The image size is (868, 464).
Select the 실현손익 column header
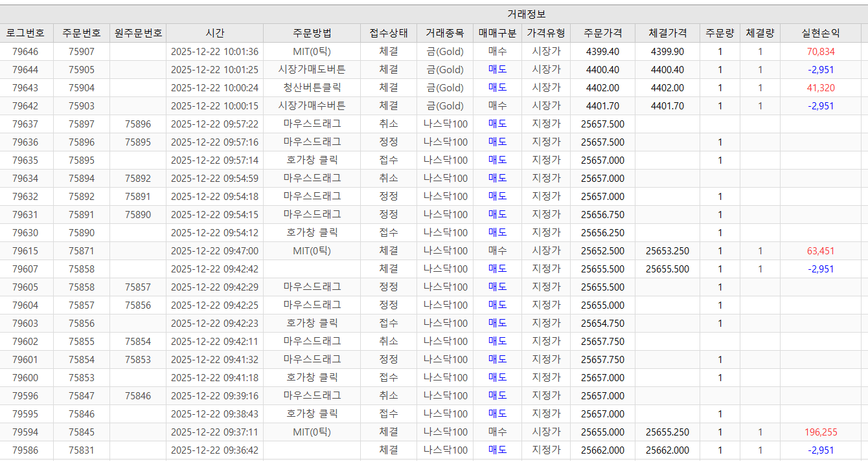coord(820,33)
